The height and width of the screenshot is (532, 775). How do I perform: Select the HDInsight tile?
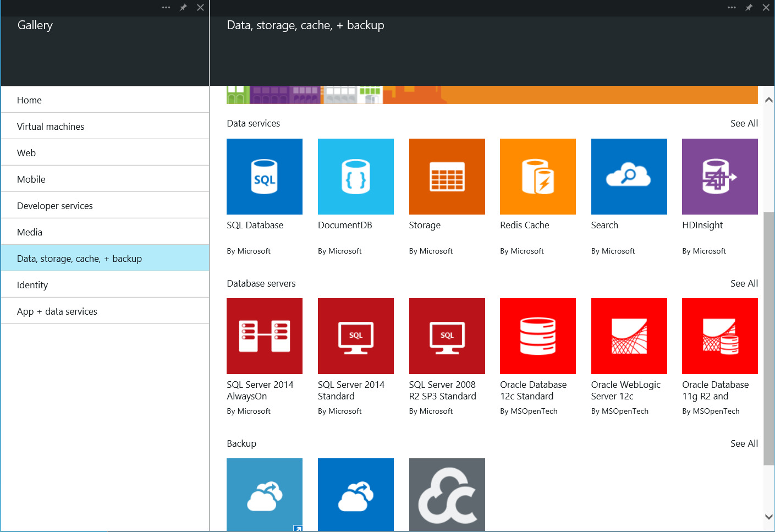point(720,177)
